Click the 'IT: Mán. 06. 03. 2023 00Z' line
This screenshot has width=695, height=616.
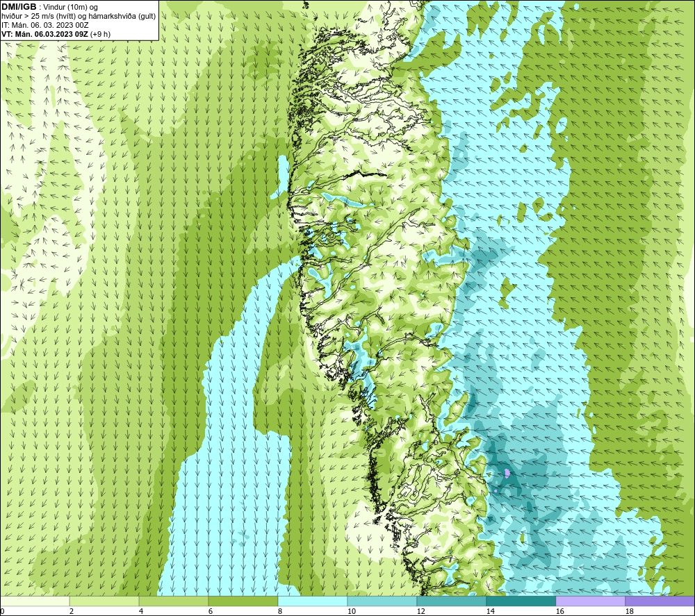[x=44, y=25]
